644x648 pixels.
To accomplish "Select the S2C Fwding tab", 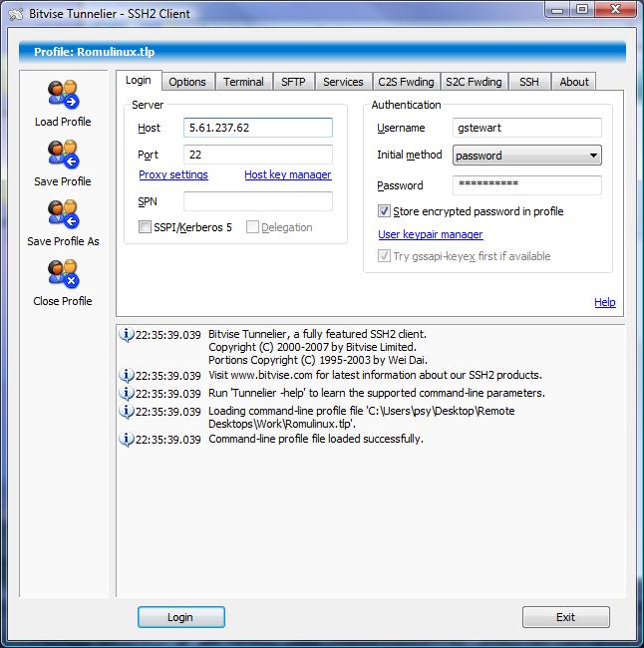I will 474,82.
